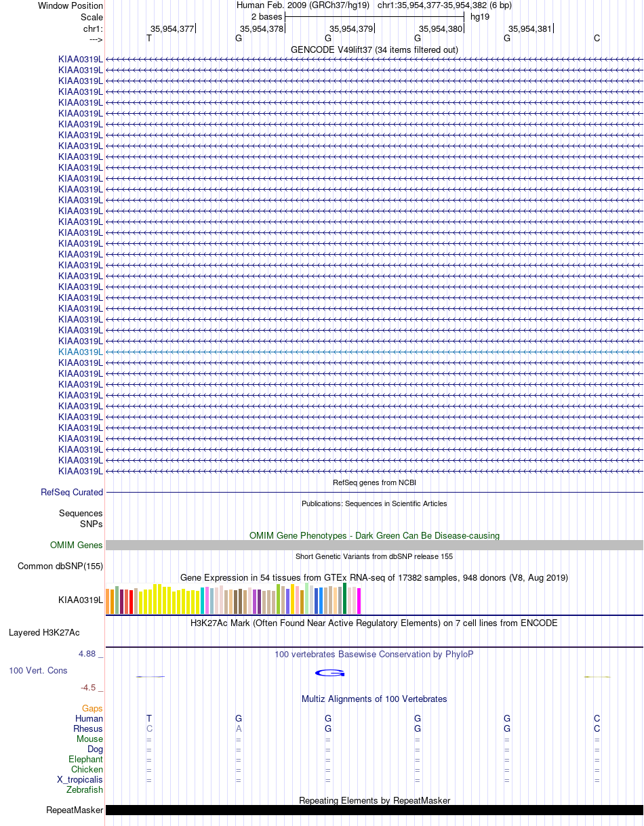Click the 2 bases scale text

(x=266, y=17)
